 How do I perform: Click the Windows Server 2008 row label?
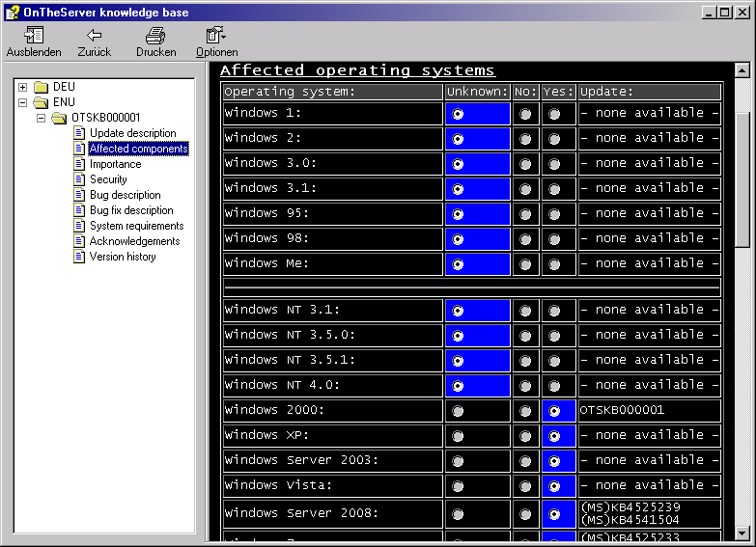(301, 513)
